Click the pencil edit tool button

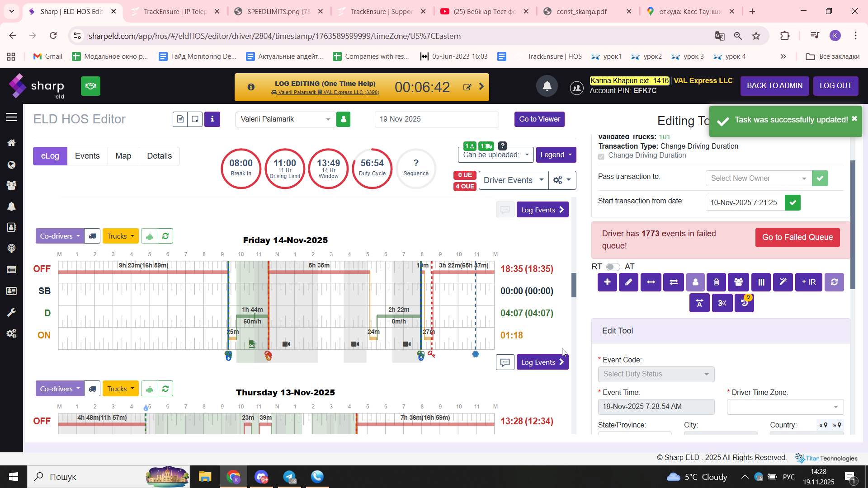click(628, 282)
